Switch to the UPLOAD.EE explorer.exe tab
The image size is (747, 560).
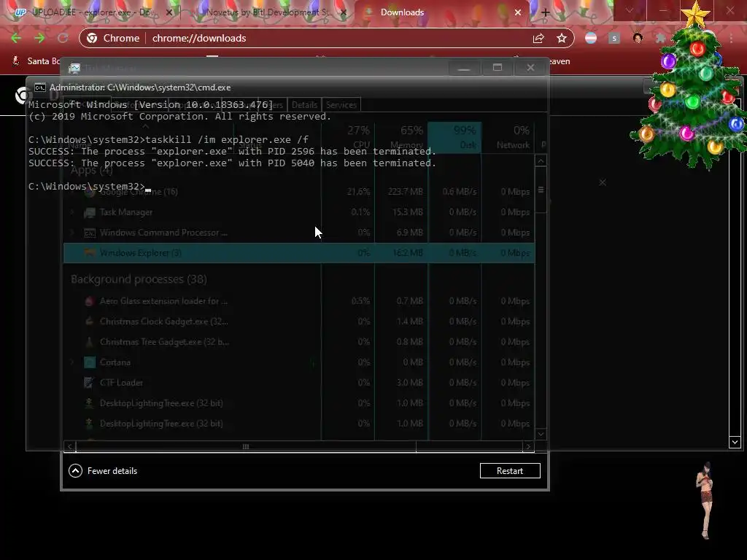pos(93,12)
